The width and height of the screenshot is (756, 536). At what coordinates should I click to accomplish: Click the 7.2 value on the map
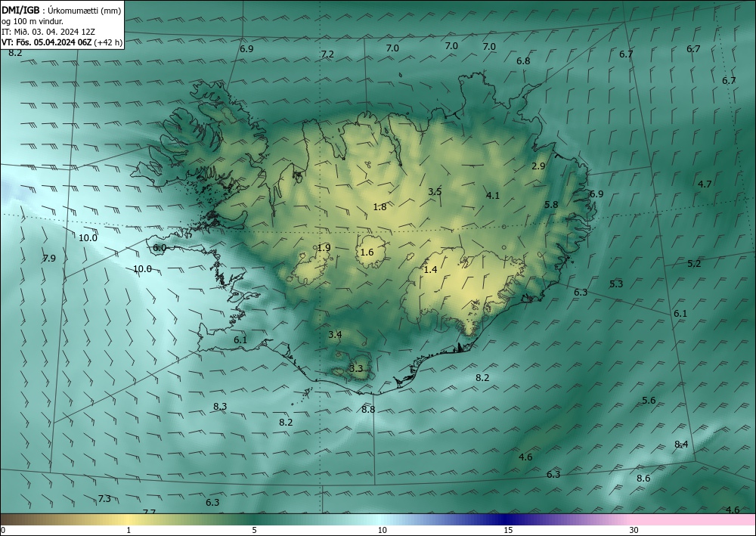327,54
